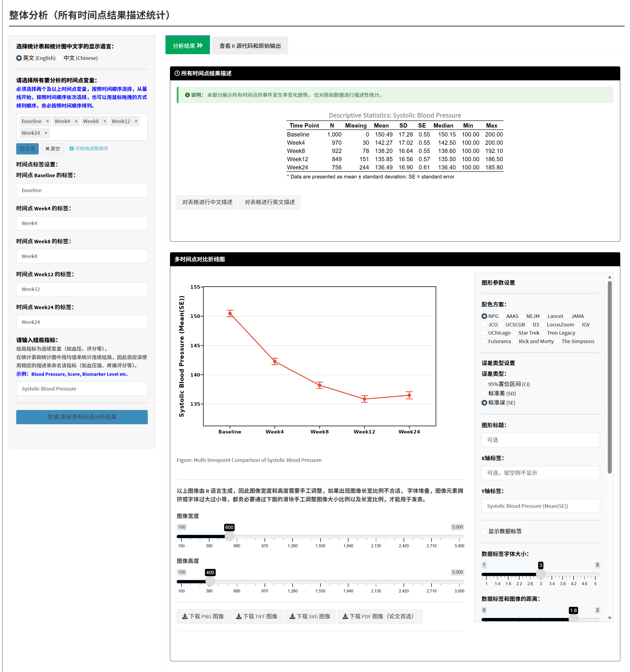Image resolution: width=630 pixels, height=672 pixels.
Task: Enable the 显示数据标签 checkbox
Action: (x=484, y=531)
